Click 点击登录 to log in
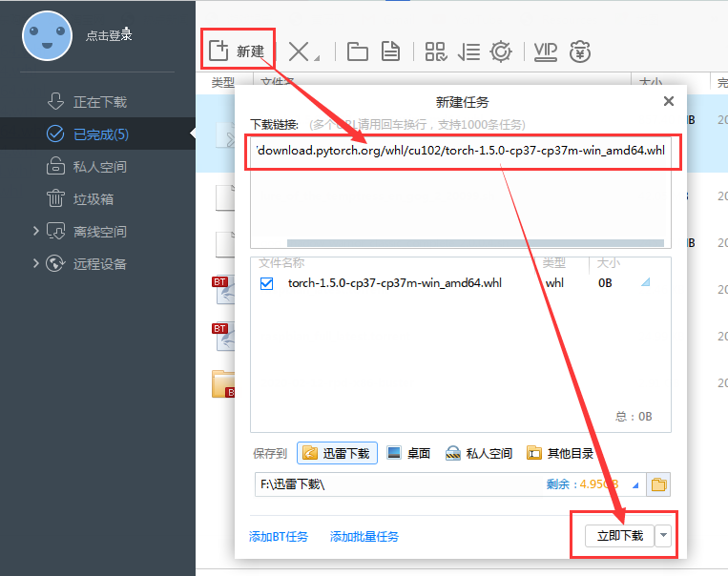Viewport: 728px width, 576px height. point(109,35)
